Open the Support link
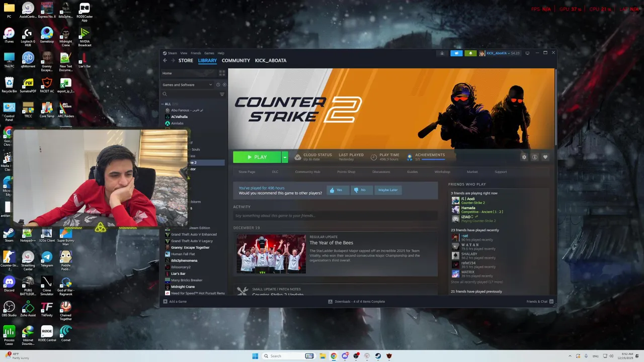 [501, 172]
